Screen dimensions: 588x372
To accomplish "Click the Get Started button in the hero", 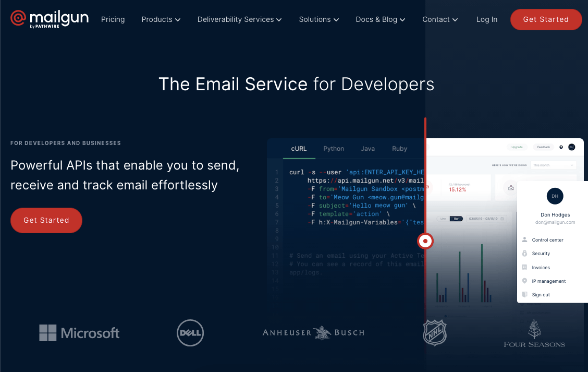I will click(x=46, y=220).
